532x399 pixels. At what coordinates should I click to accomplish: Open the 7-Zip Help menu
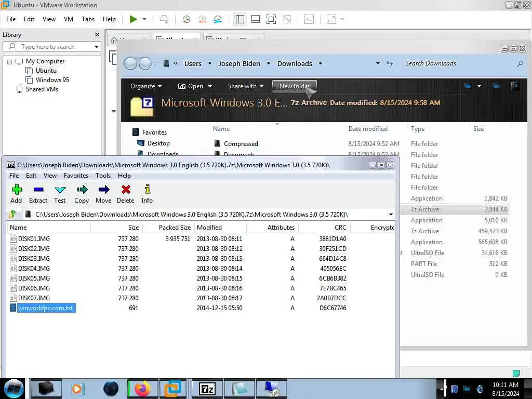125,176
